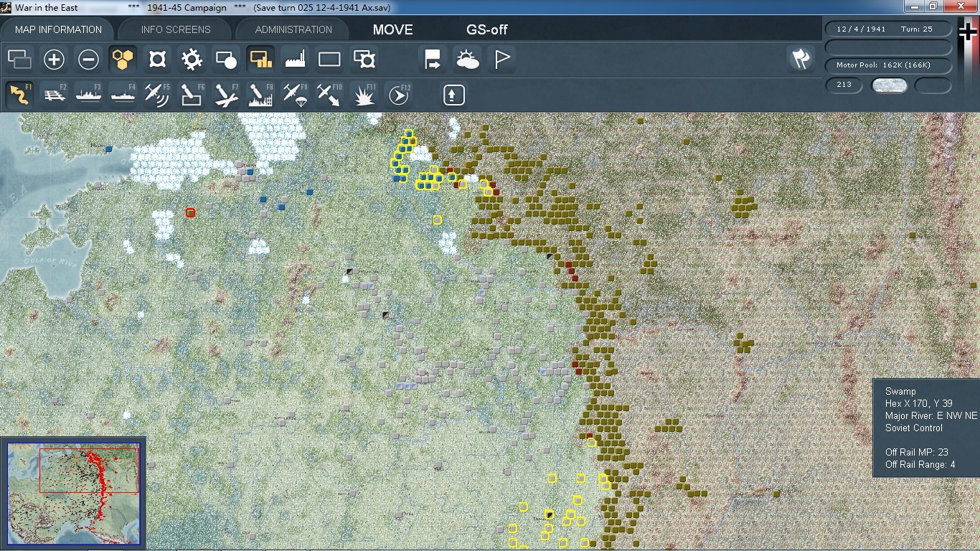The height and width of the screenshot is (551, 980).
Task: Select the F12 circled arrow icon
Action: [399, 95]
